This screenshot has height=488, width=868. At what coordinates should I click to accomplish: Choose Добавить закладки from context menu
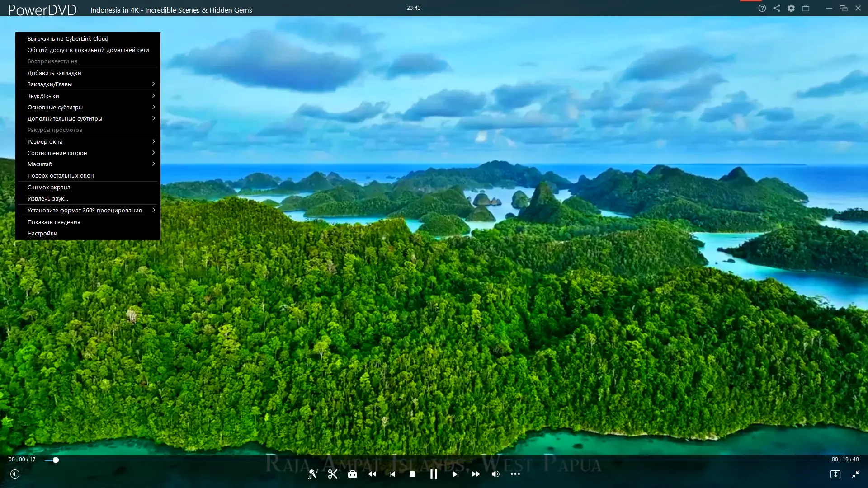54,73
